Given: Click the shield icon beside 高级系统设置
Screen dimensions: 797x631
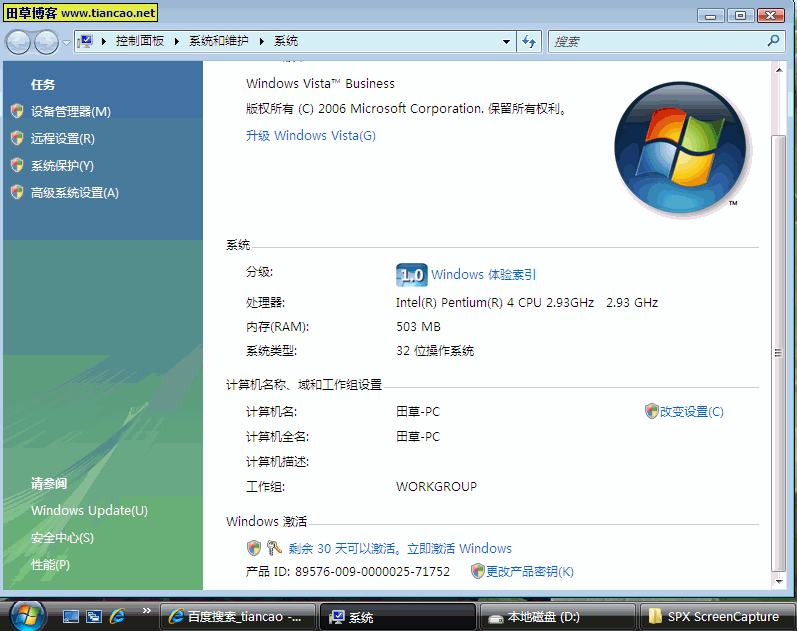Looking at the screenshot, I should click(x=17, y=192).
